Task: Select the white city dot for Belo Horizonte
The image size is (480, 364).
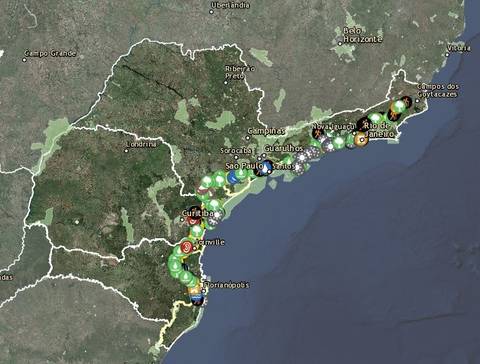Action: 340,43
